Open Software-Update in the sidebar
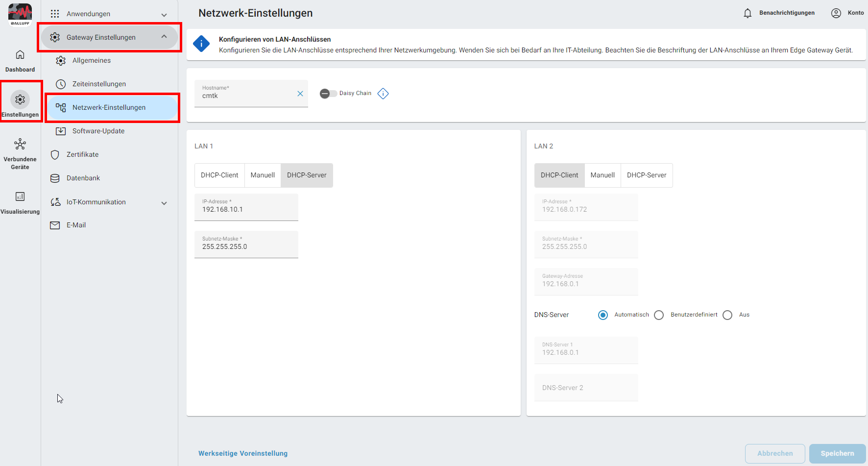 point(98,131)
